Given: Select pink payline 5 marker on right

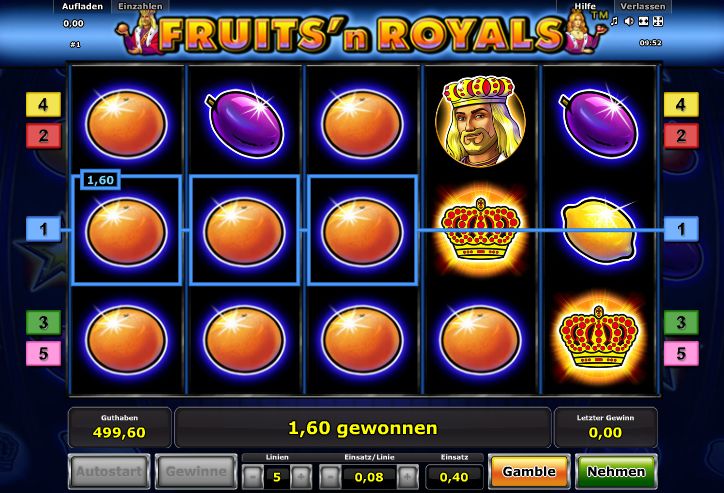Looking at the screenshot, I should point(681,354).
